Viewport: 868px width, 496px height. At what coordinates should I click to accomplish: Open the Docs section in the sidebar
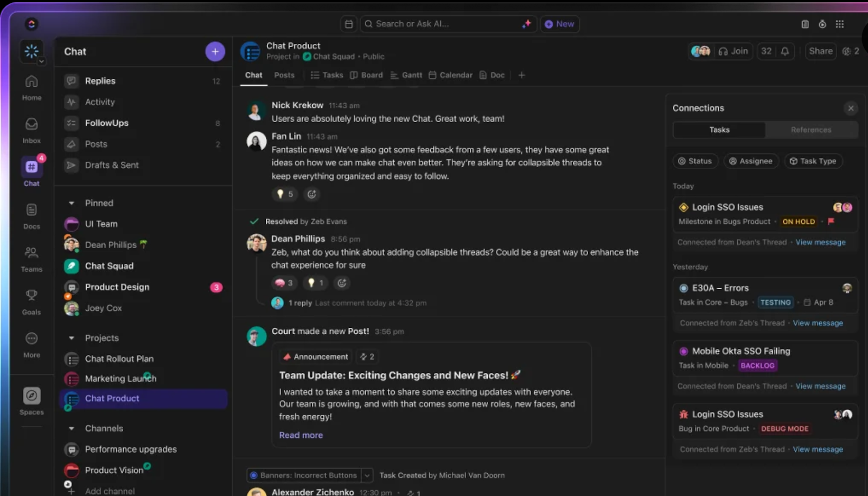point(31,215)
